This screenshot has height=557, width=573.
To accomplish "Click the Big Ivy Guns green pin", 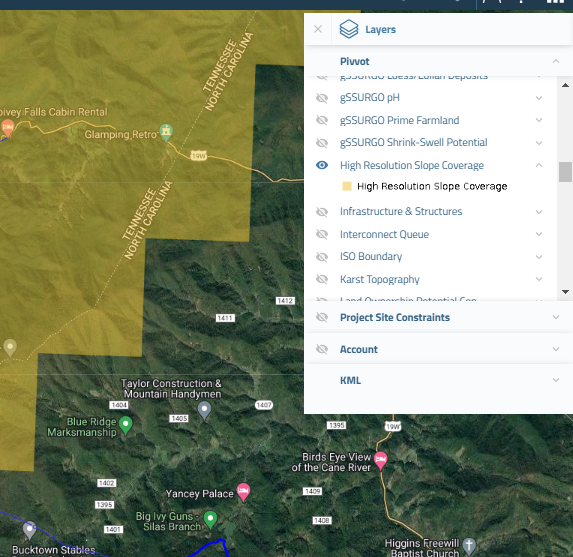I will click(x=210, y=520).
